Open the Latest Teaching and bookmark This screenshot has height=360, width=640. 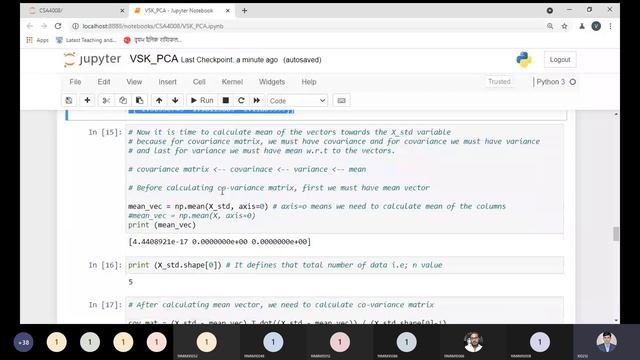[x=86, y=40]
